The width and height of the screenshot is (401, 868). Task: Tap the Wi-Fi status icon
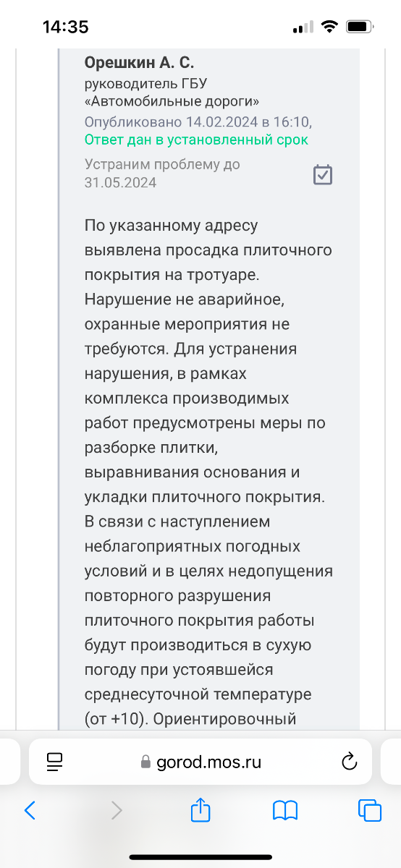coord(330,27)
